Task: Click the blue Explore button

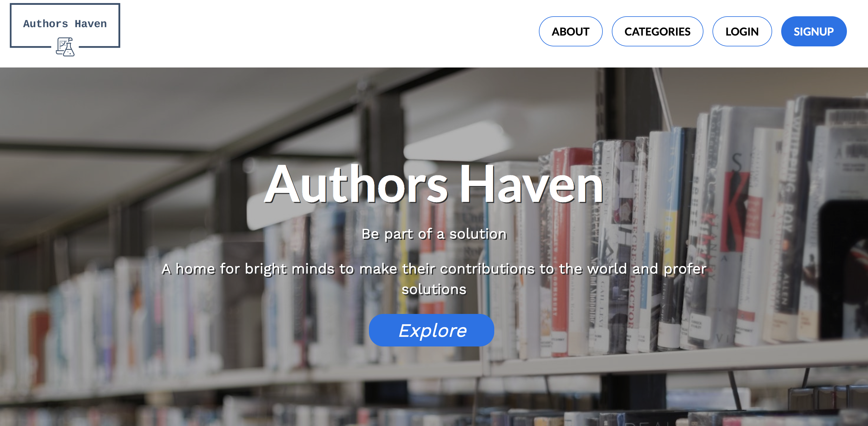Action: [x=431, y=330]
